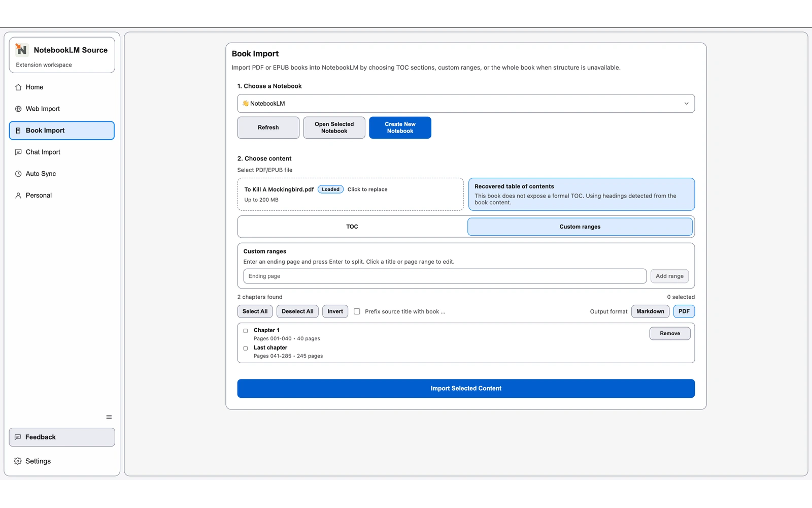Expand the NotebookLM dropdown chevron
The image size is (812, 508).
tap(687, 103)
